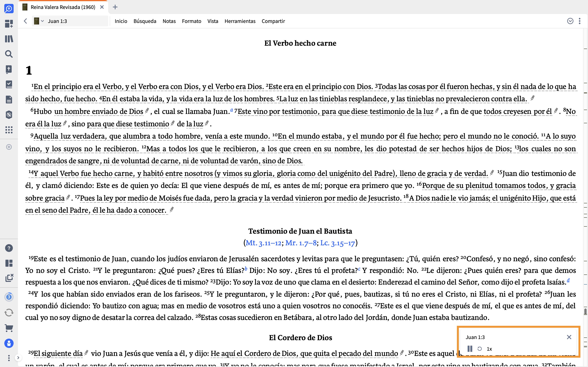The width and height of the screenshot is (588, 367).
Task: Open the Búsqueda menu
Action: click(x=145, y=21)
